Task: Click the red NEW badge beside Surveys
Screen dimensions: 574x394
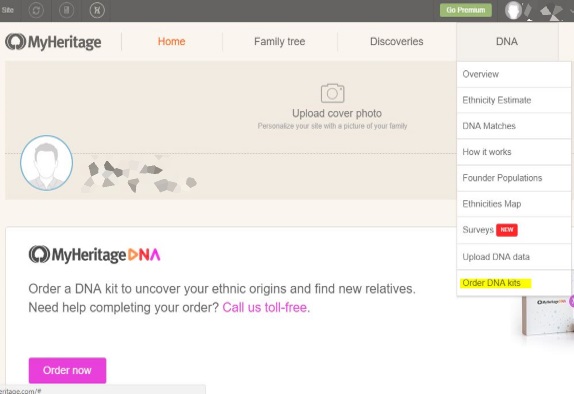Action: pyautogui.click(x=507, y=230)
